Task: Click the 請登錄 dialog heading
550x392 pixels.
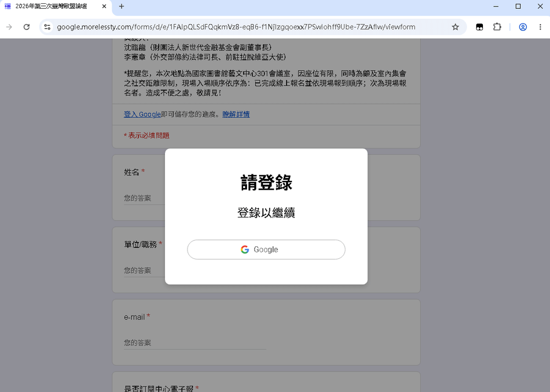Action: [x=266, y=183]
